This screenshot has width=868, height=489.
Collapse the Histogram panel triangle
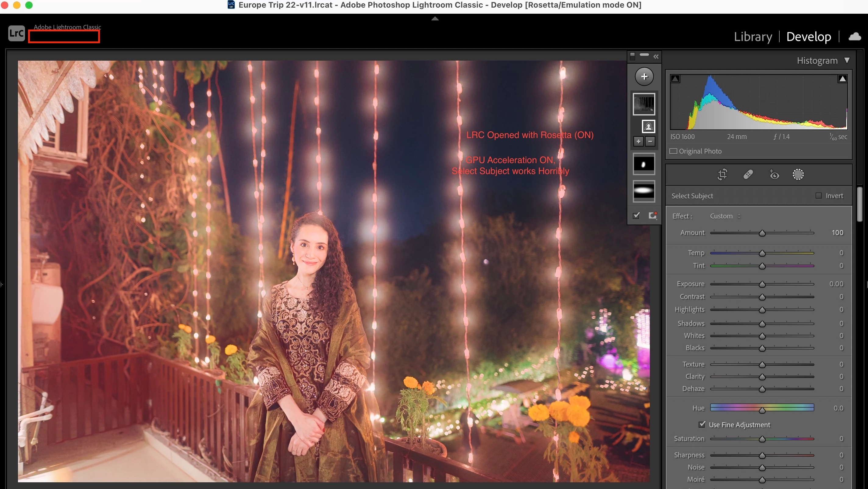point(847,60)
